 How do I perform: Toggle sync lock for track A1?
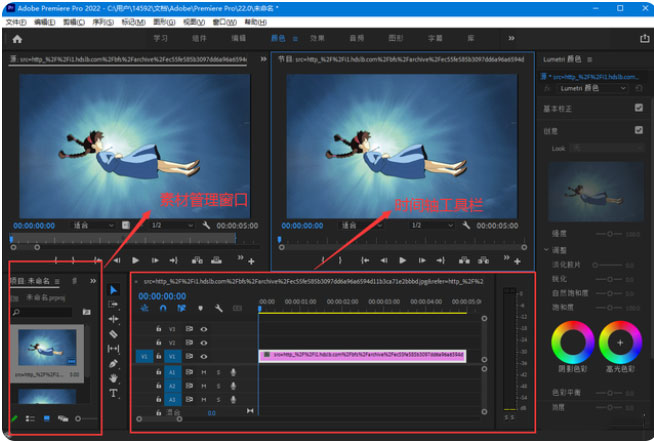pyautogui.click(x=189, y=372)
